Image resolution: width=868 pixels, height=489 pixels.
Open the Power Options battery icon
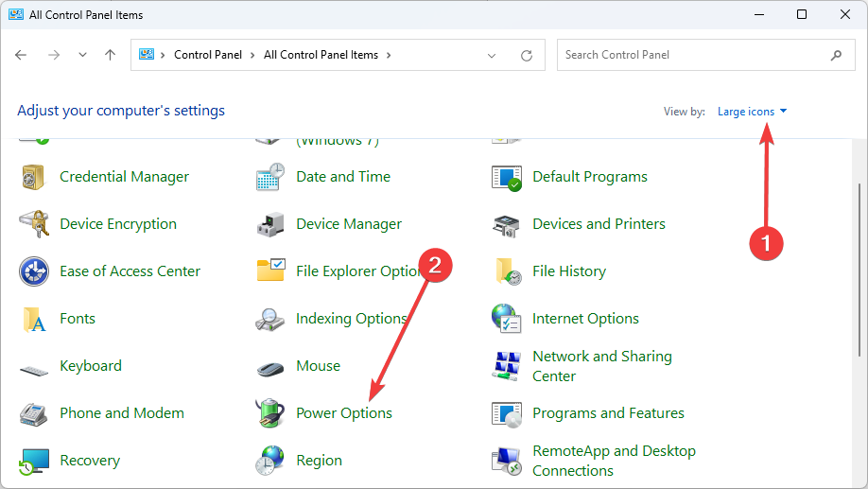click(270, 413)
